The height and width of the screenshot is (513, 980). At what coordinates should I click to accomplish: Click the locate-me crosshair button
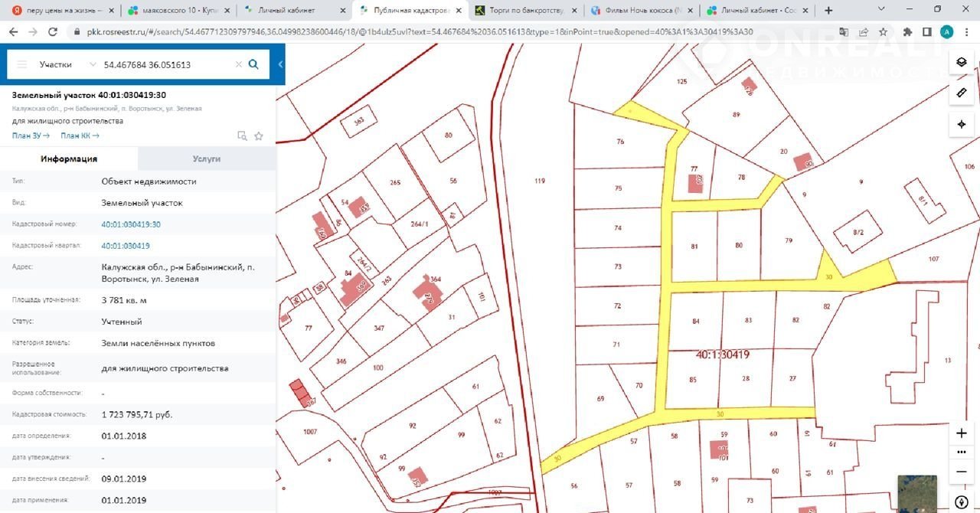coord(962,124)
